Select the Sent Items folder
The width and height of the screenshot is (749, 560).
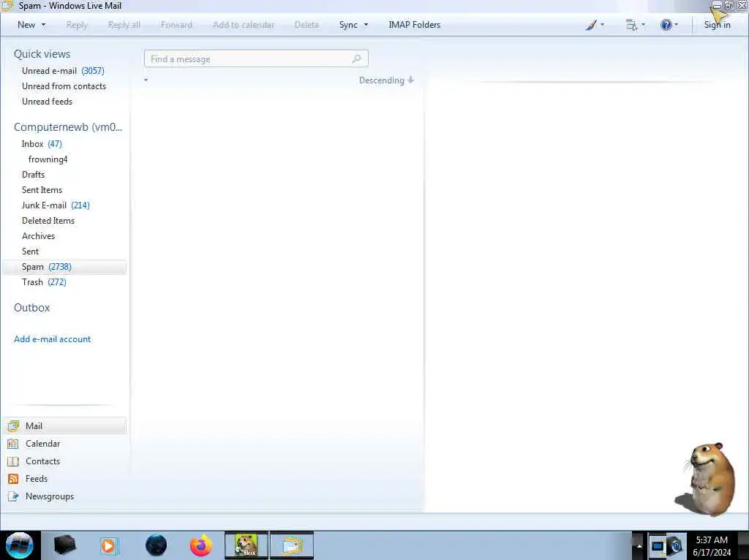42,189
